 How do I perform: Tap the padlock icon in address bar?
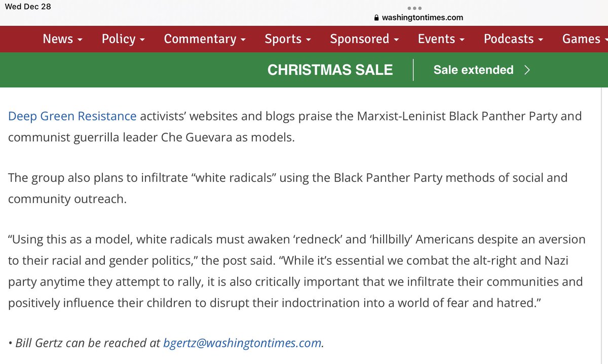pyautogui.click(x=376, y=18)
